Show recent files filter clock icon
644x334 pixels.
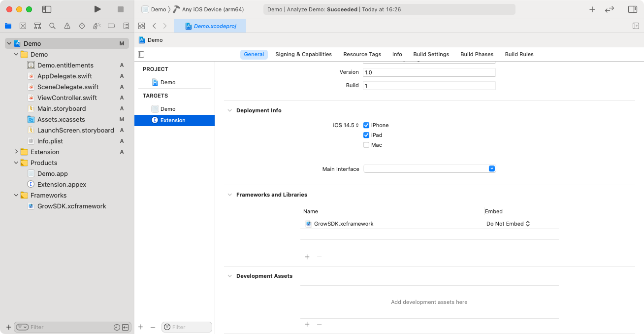(x=117, y=327)
